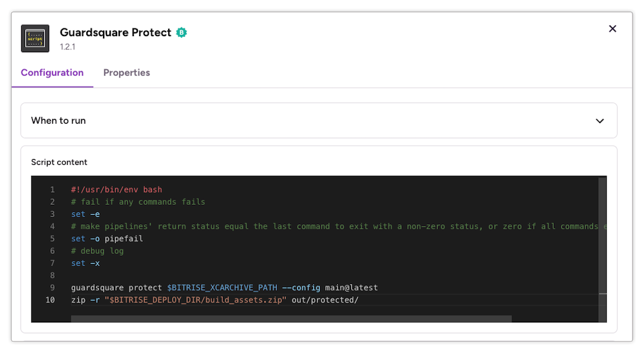
Task: Close the step configuration panel
Action: [612, 29]
